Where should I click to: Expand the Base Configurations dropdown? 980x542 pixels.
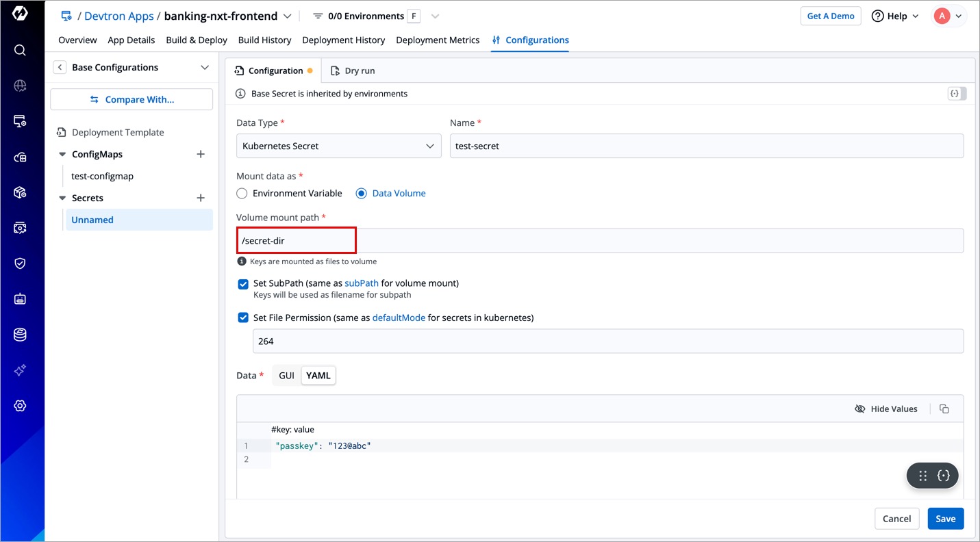204,67
